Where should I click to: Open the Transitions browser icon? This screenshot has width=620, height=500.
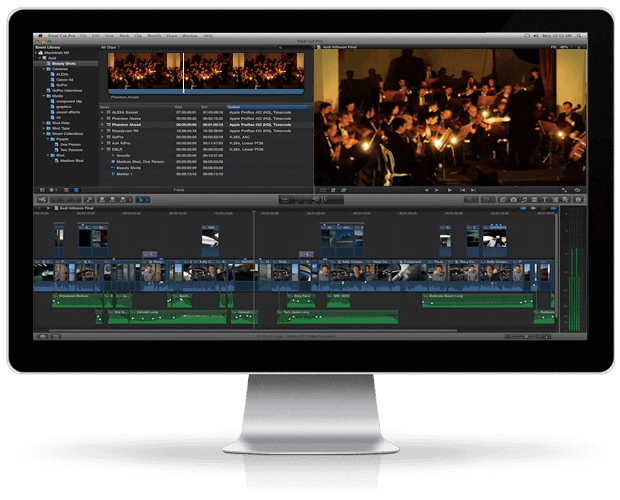(x=534, y=200)
